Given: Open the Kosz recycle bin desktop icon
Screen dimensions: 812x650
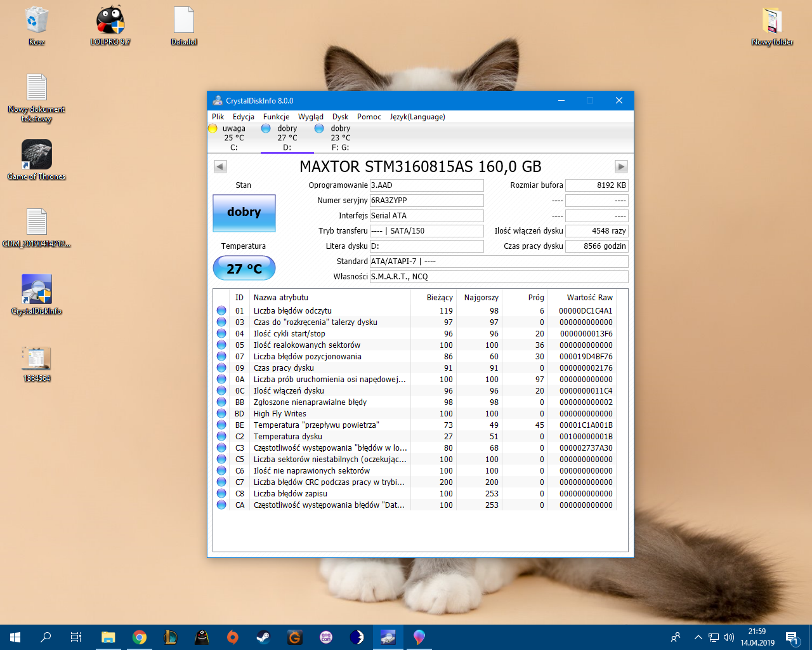Looking at the screenshot, I should pos(37,25).
